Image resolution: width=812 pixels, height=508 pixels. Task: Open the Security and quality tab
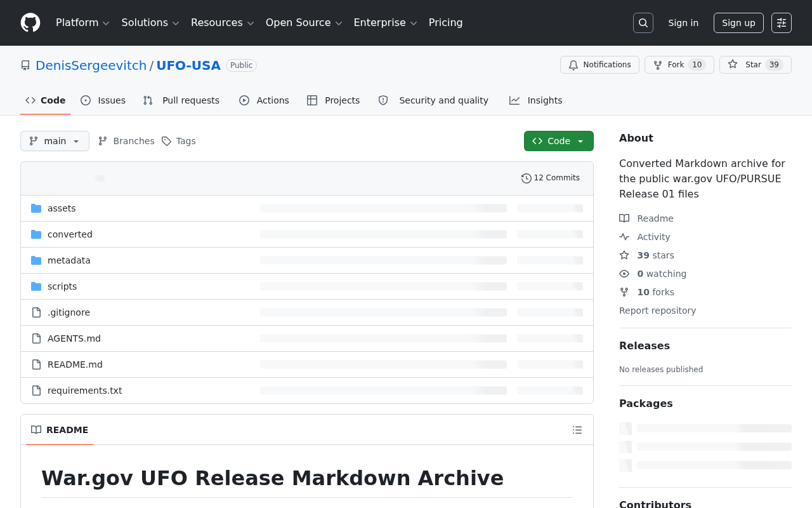tap(434, 100)
